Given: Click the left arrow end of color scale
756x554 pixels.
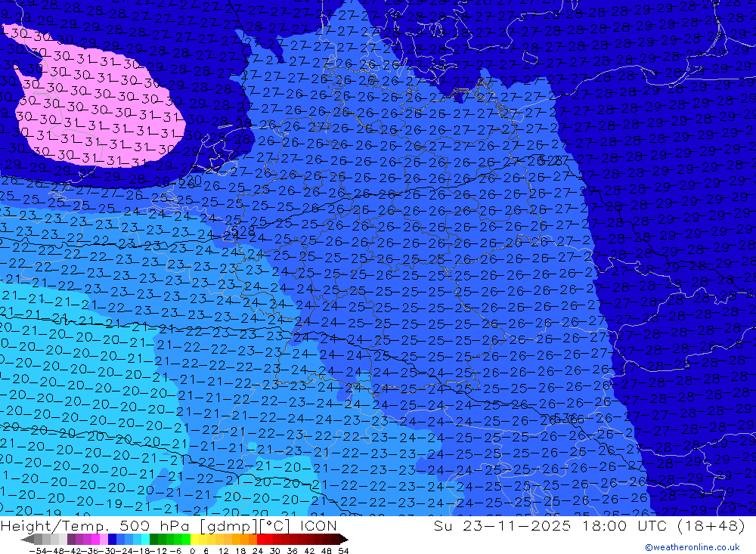Looking at the screenshot, I should point(27,539).
